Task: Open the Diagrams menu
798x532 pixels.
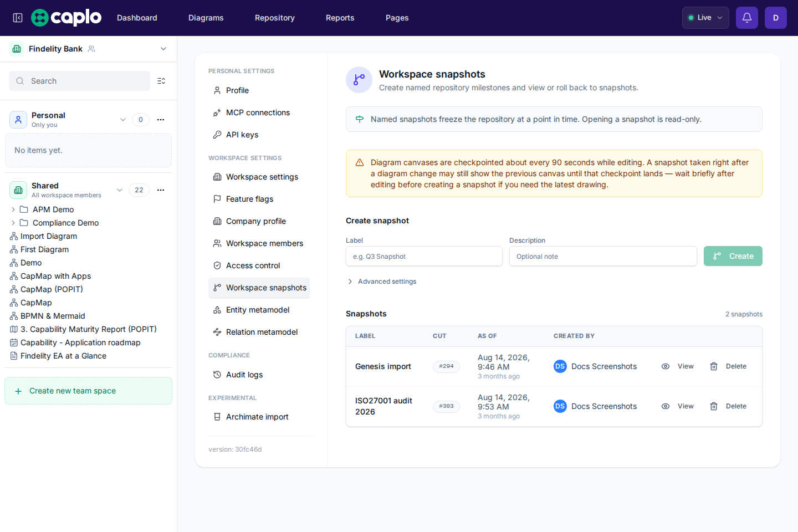Action: tap(206, 18)
